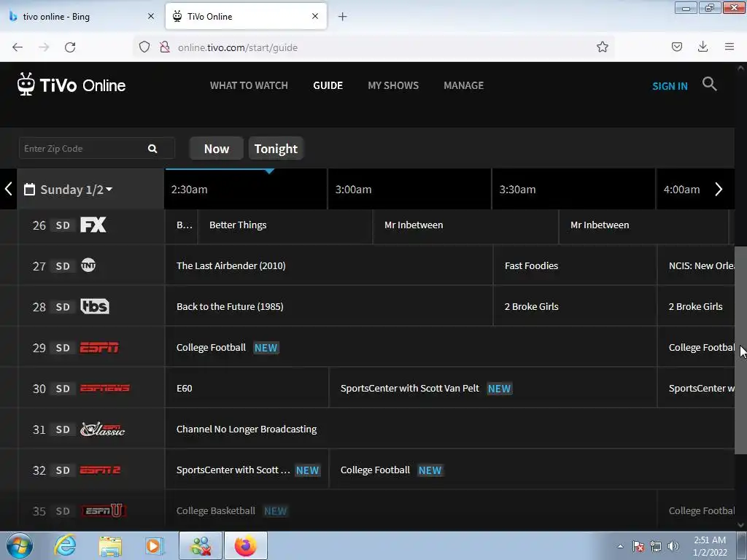747x560 pixels.
Task: Open College Basketball listing on ESPNU
Action: click(411, 510)
